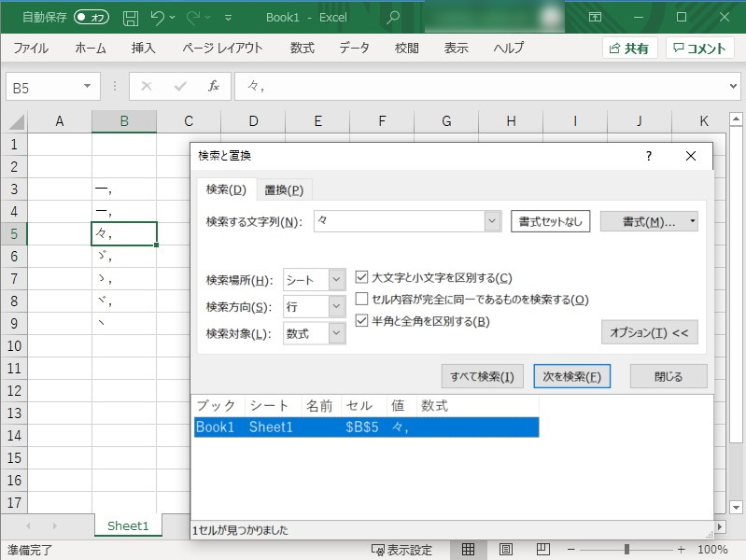Click the zoom out minus icon
Viewport: 746px width, 560px height.
point(570,550)
